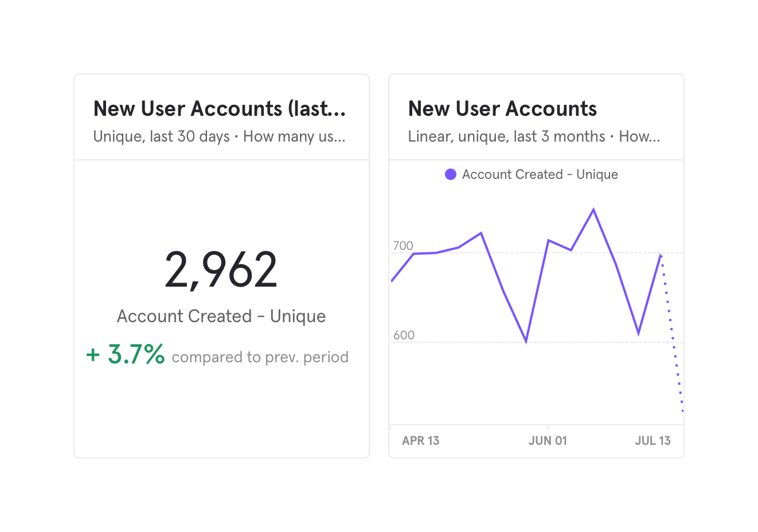Click the last solid data point at 700 gridline
758x532 pixels.
661,255
